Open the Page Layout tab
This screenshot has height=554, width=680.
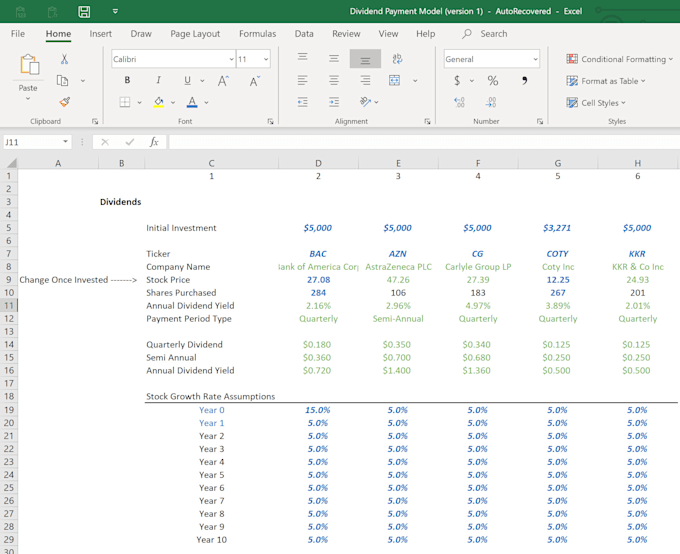(x=195, y=34)
